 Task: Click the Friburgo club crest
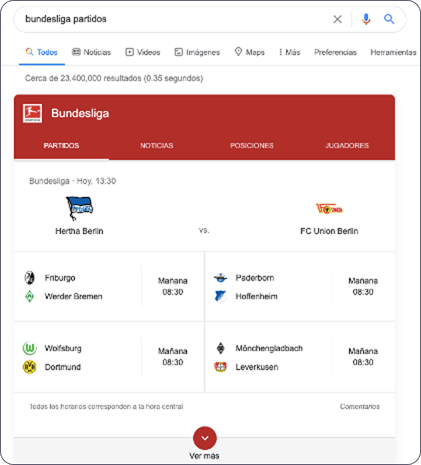pos(30,278)
